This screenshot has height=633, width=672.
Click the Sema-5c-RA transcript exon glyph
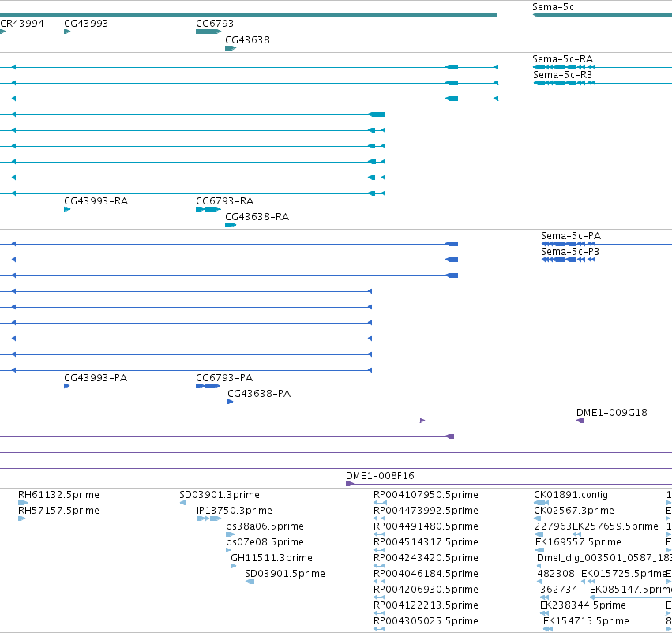(564, 67)
